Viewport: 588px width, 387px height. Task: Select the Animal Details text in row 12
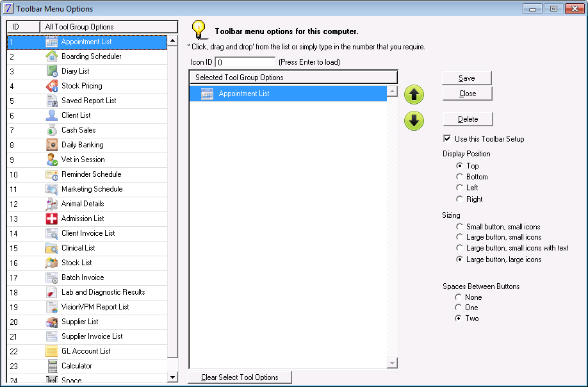(83, 204)
